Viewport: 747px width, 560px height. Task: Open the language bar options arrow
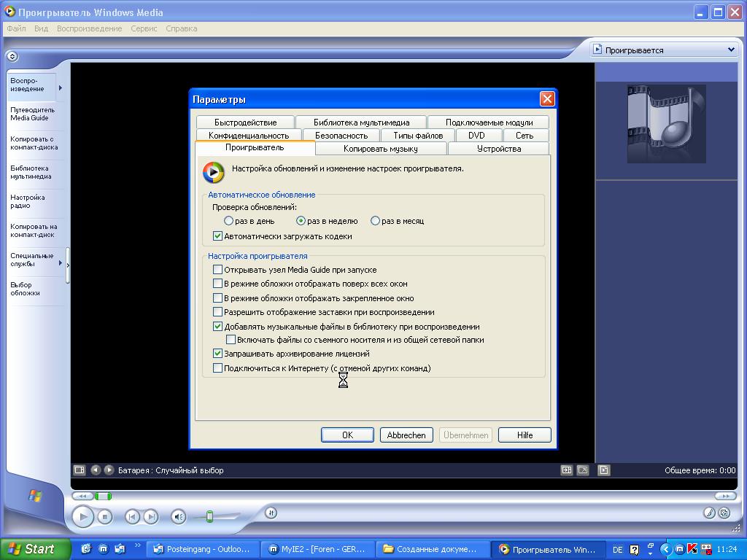point(650,553)
